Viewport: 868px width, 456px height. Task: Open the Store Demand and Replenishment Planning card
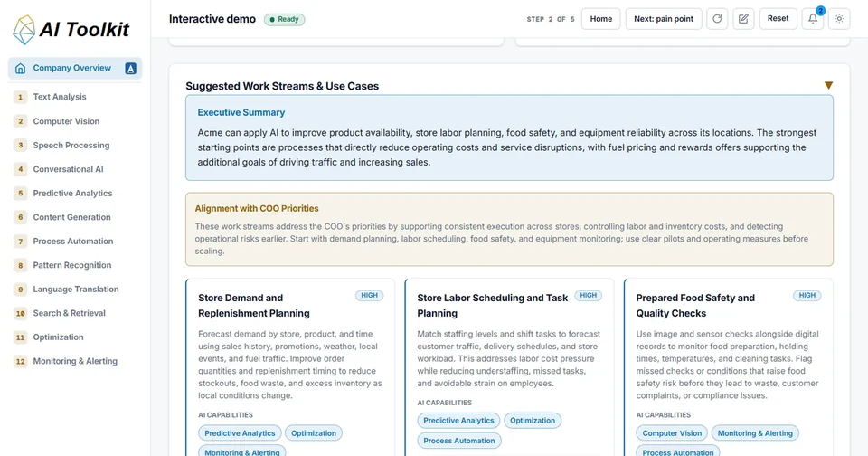290,367
